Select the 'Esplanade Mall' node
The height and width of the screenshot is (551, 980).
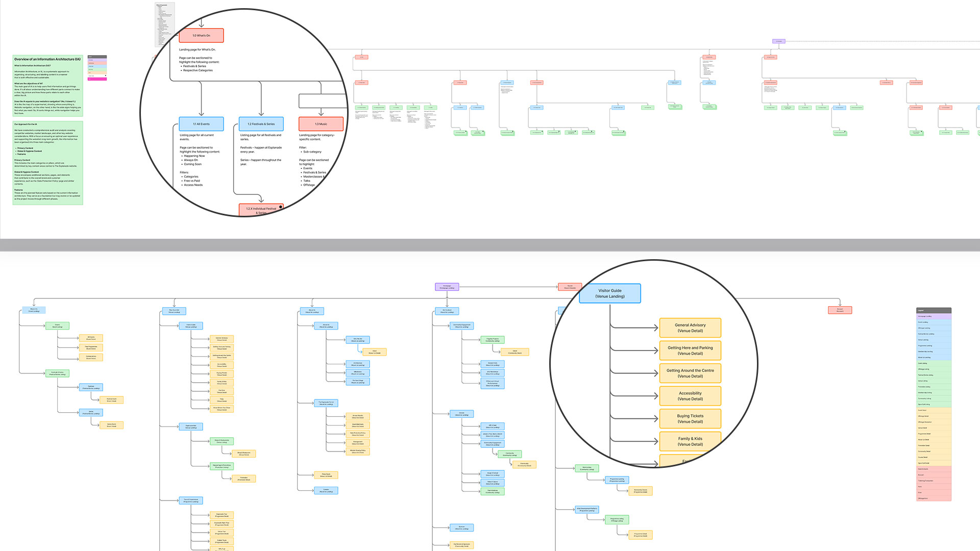[x=191, y=427]
